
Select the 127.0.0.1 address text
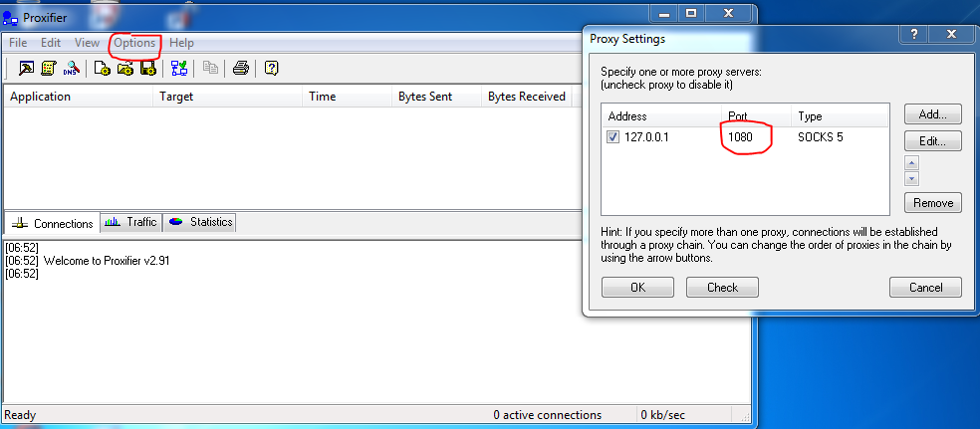pos(647,137)
